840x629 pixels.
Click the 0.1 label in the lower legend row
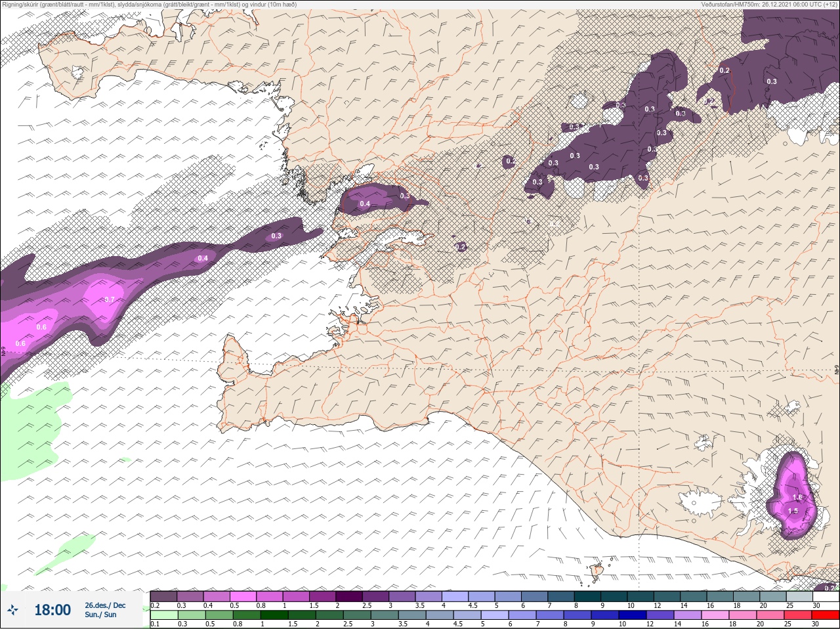coord(155,624)
